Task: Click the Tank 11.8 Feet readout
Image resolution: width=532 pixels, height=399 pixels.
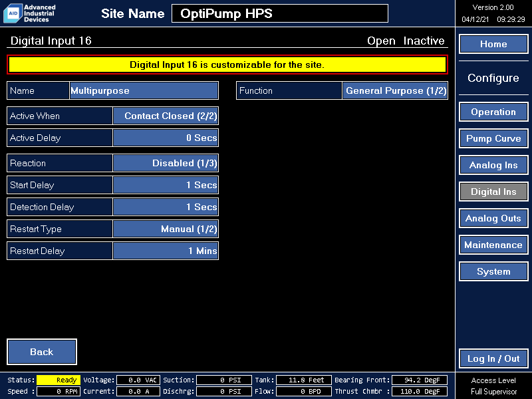Action: tap(304, 380)
